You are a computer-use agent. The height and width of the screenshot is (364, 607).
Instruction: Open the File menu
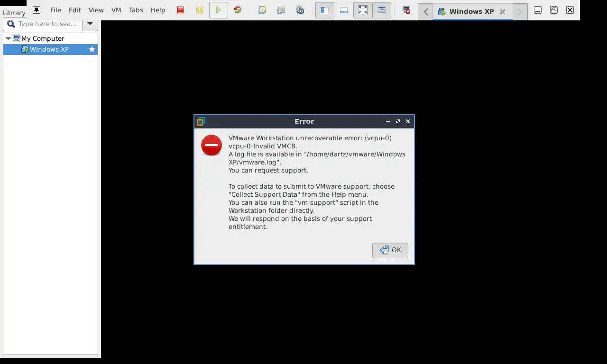click(x=55, y=10)
